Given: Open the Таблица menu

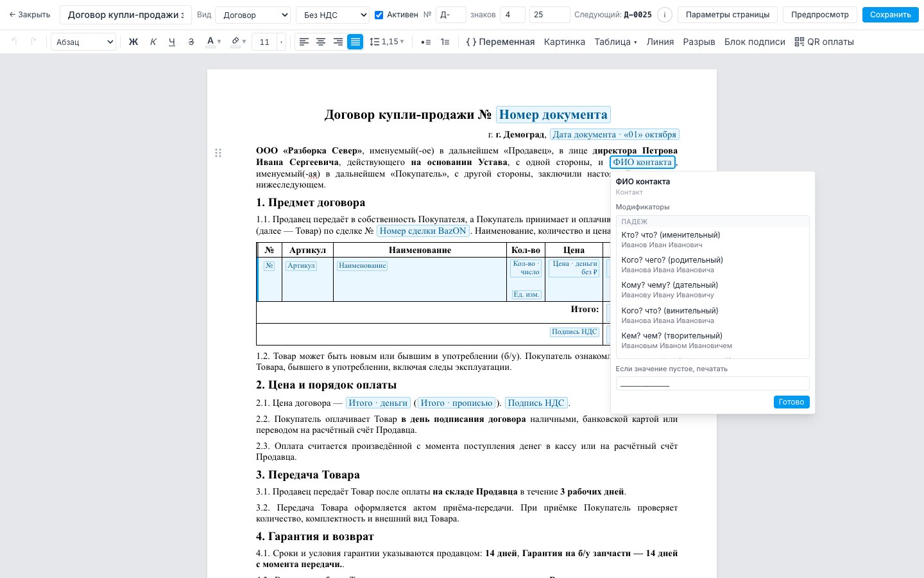Looking at the screenshot, I should [615, 42].
